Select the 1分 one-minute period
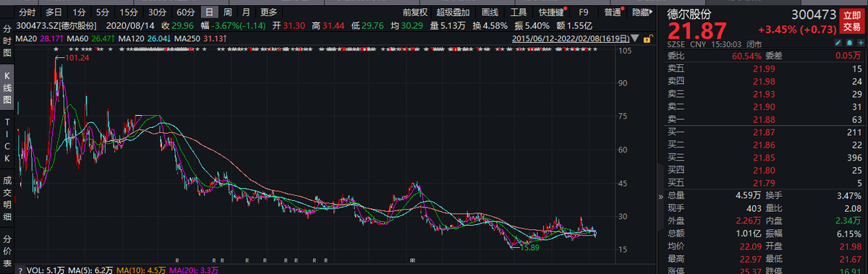Screen dimensions: 868x274 pyautogui.click(x=79, y=12)
